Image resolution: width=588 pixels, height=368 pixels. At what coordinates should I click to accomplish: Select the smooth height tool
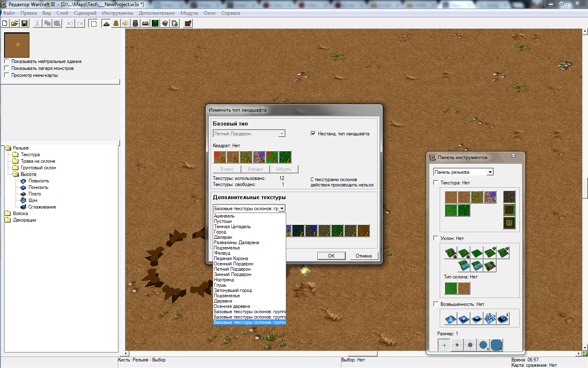pos(503,318)
